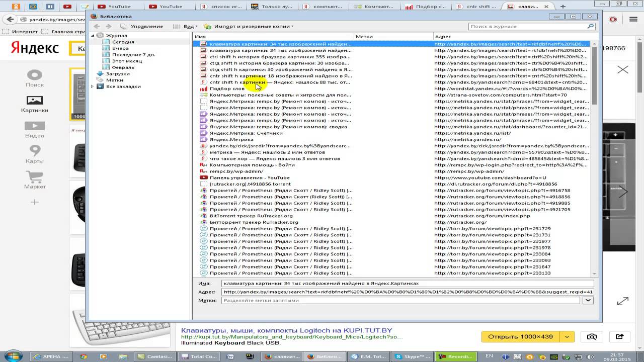
Task: Select что такое лор Яндекс entry
Action: point(392,158)
